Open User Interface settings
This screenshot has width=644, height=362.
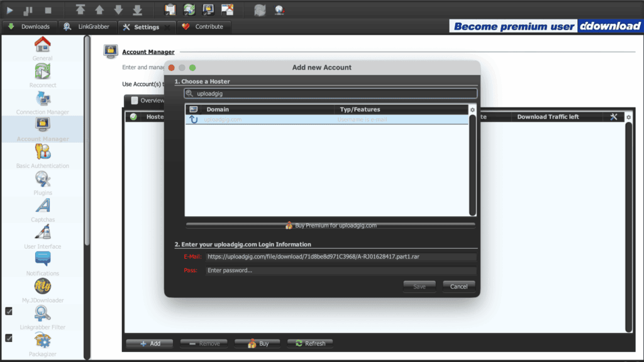point(42,237)
